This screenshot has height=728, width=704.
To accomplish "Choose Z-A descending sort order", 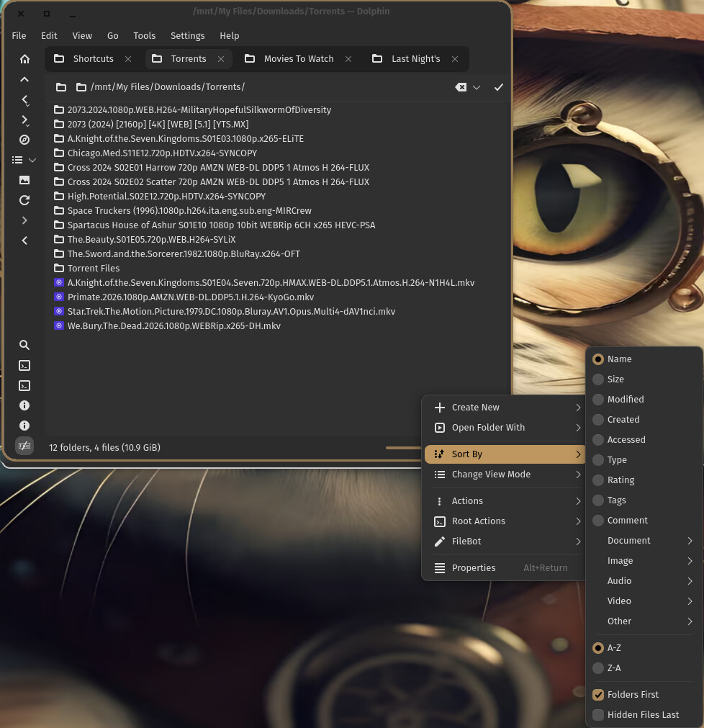I will tap(613, 668).
